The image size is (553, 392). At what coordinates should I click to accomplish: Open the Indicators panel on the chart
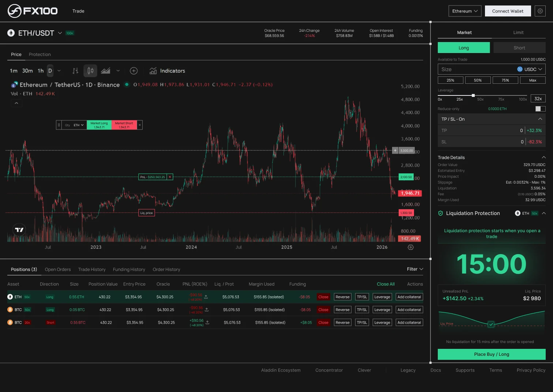tap(168, 71)
